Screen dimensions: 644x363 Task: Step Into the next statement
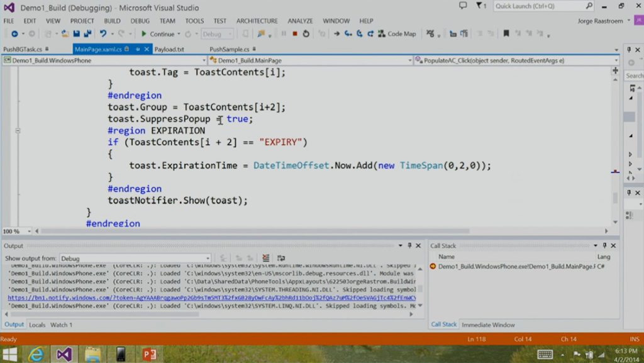348,34
